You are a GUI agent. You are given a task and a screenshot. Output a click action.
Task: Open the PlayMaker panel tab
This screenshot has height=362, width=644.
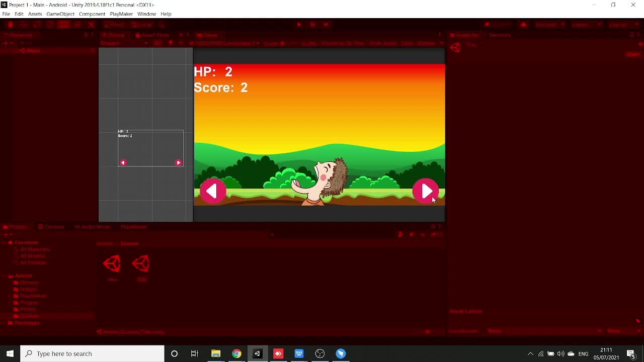click(133, 227)
